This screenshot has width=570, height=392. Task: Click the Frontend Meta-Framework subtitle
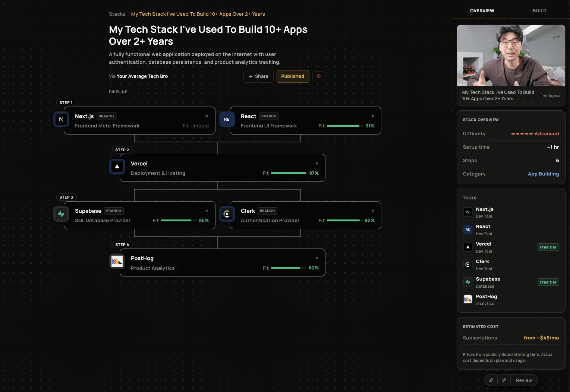pos(107,126)
